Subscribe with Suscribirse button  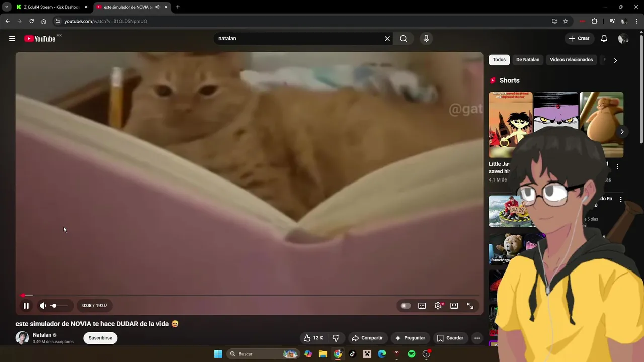100,338
